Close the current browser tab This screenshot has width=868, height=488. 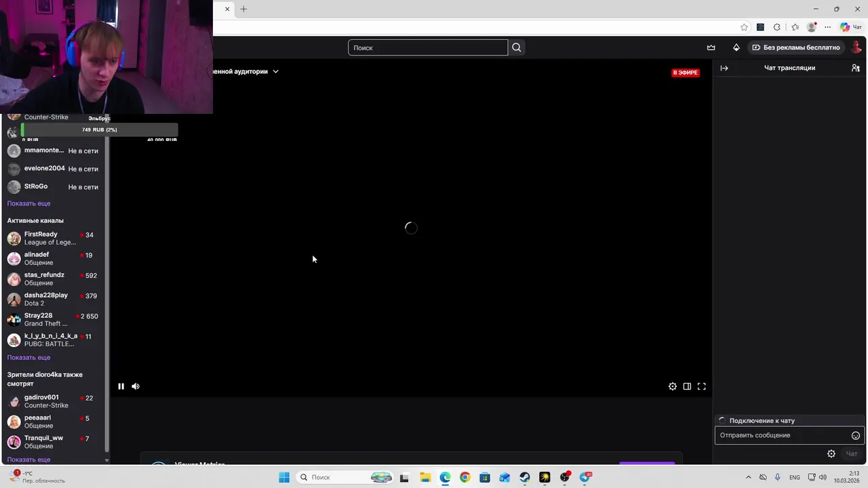pos(227,9)
